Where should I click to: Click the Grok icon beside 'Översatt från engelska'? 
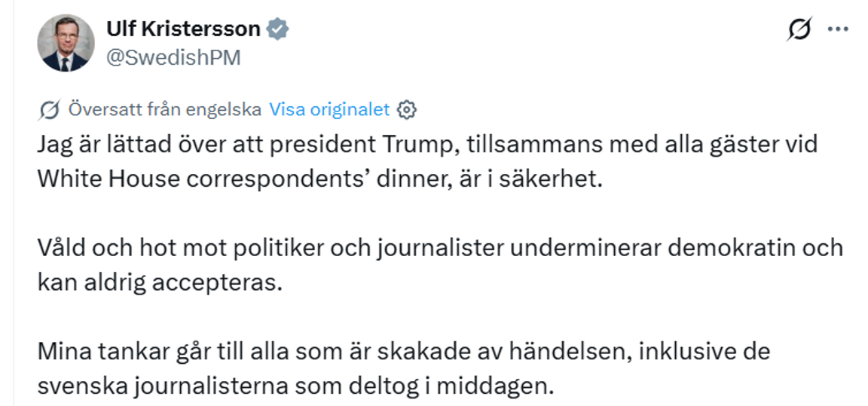(49, 110)
